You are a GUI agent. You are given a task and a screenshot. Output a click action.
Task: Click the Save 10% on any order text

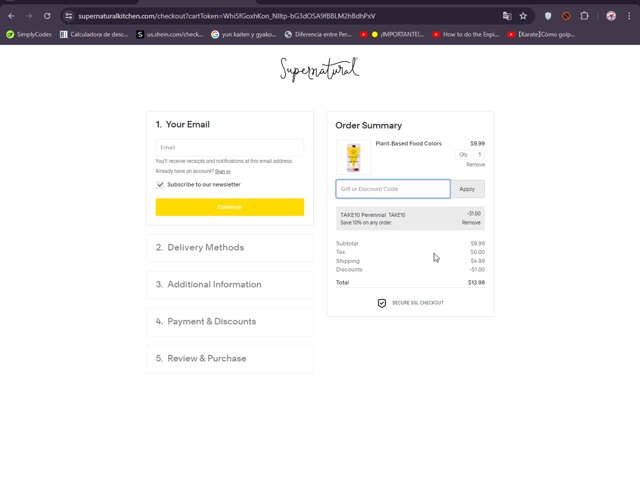tap(366, 222)
